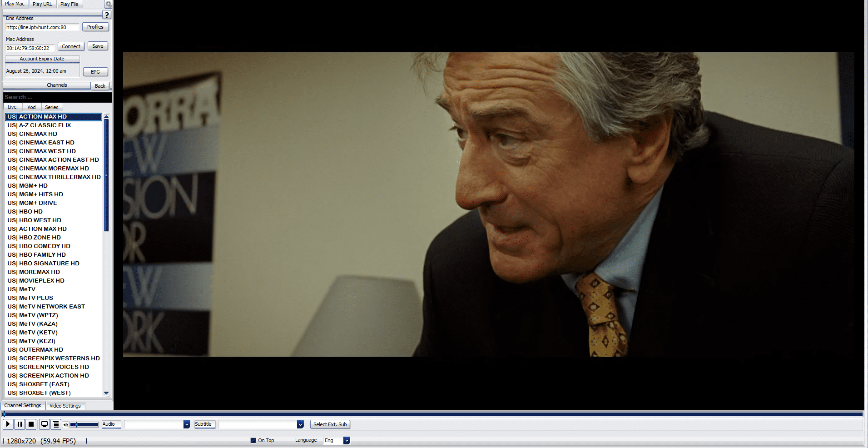Click the channel list scroll-up arrow
Image resolution: width=868 pixels, height=448 pixels.
click(106, 117)
